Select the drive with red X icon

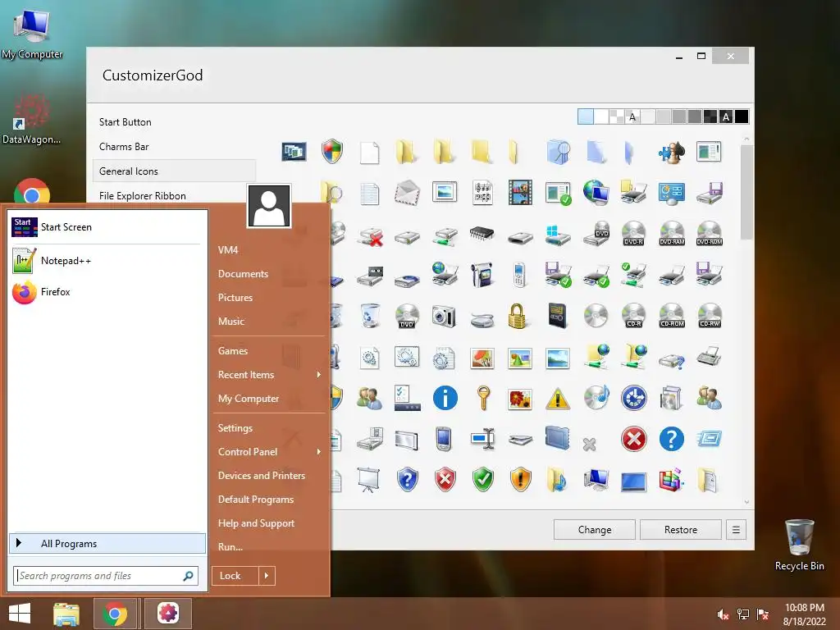(x=370, y=235)
